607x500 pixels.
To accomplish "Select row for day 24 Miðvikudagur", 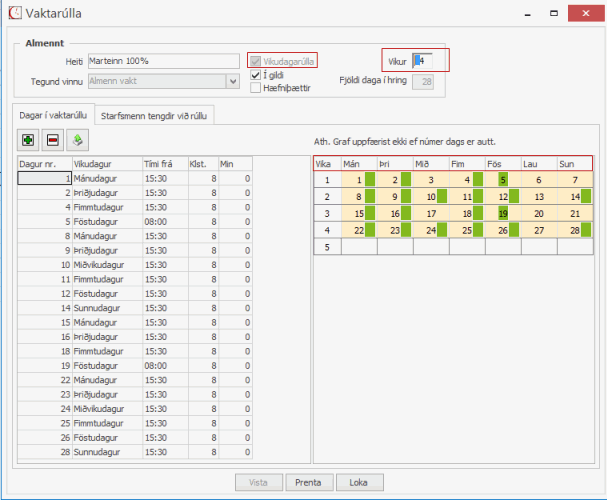I will [x=135, y=409].
